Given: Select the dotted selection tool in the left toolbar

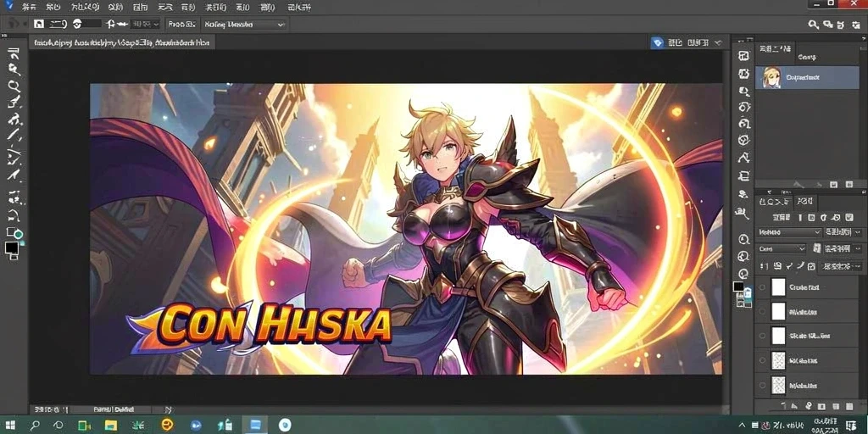Looking at the screenshot, I should click(x=15, y=198).
